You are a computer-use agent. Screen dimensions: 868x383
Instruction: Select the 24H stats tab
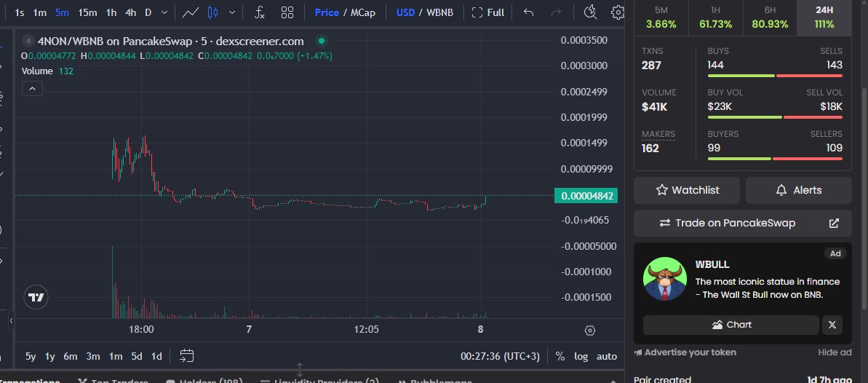tap(824, 17)
